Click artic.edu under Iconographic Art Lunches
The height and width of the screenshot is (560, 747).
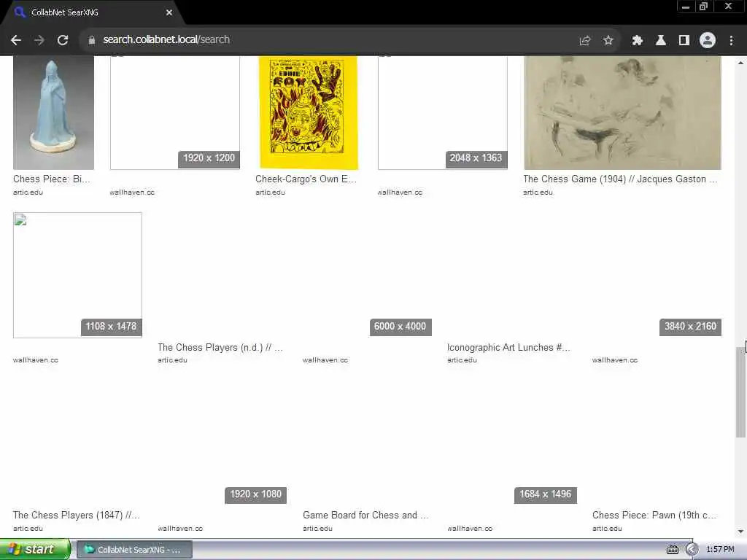point(462,360)
